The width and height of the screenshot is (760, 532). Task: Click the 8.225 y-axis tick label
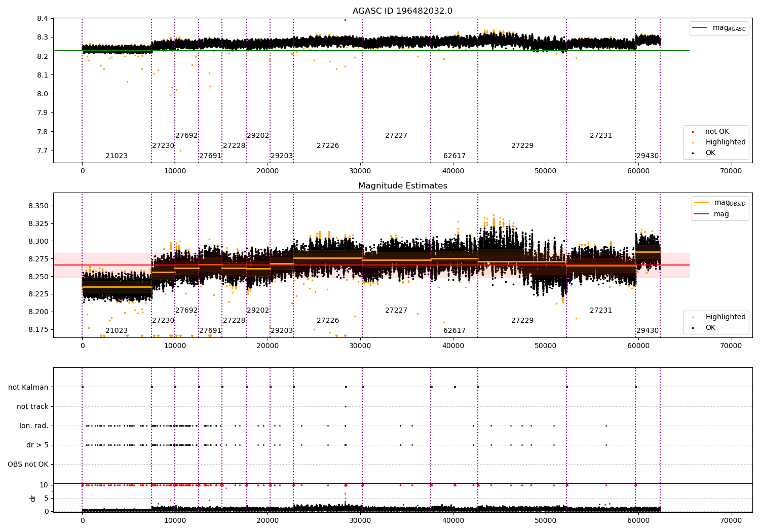coord(39,294)
